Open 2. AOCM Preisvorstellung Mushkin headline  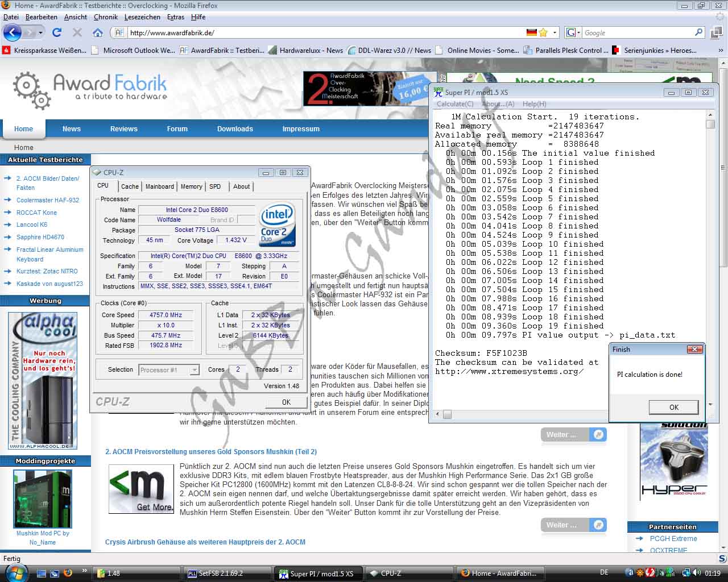211,452
